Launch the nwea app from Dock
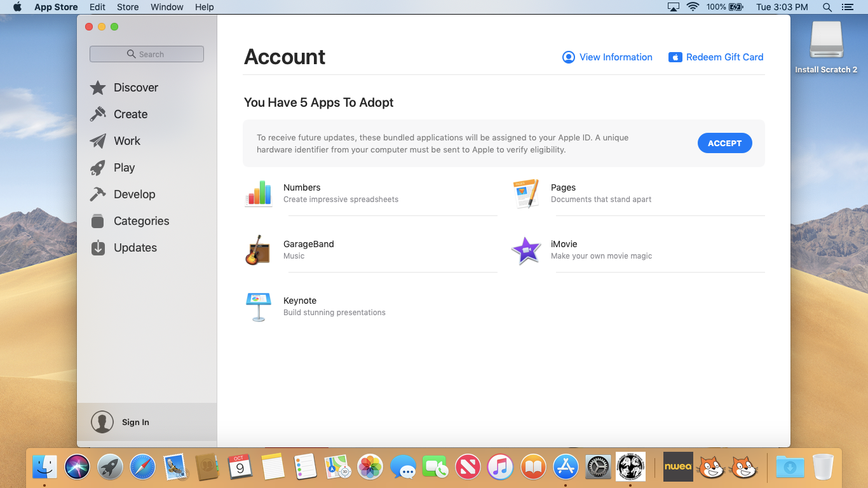 [678, 467]
